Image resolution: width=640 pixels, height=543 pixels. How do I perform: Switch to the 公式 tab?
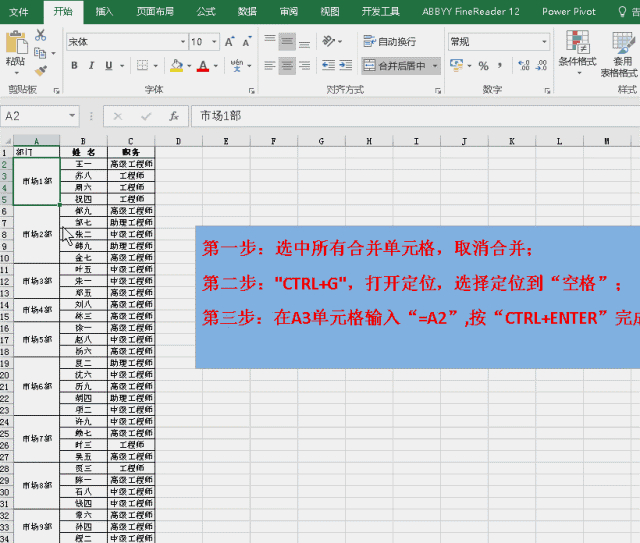pyautogui.click(x=206, y=11)
